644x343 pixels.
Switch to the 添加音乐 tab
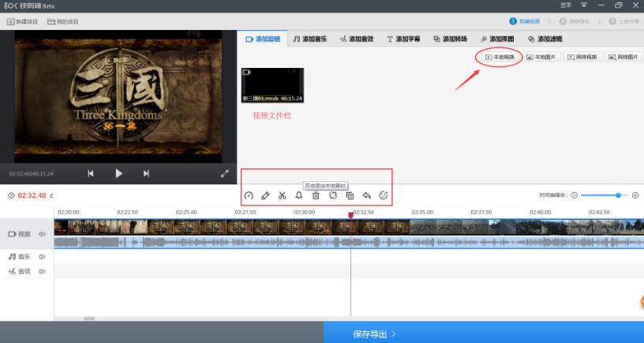pos(309,39)
